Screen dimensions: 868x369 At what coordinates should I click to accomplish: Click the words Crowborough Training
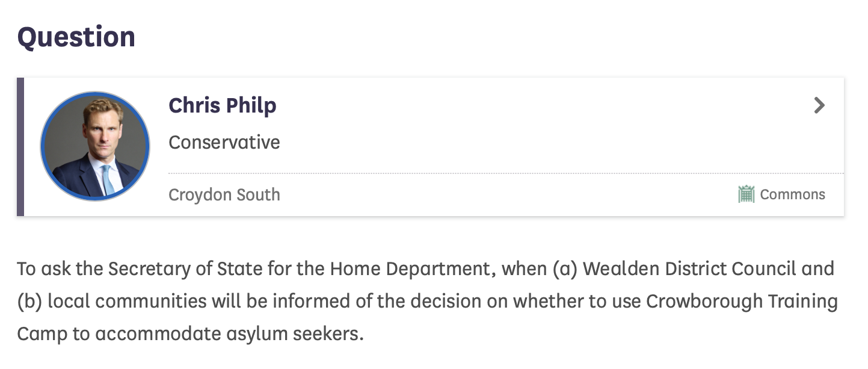tap(742, 301)
